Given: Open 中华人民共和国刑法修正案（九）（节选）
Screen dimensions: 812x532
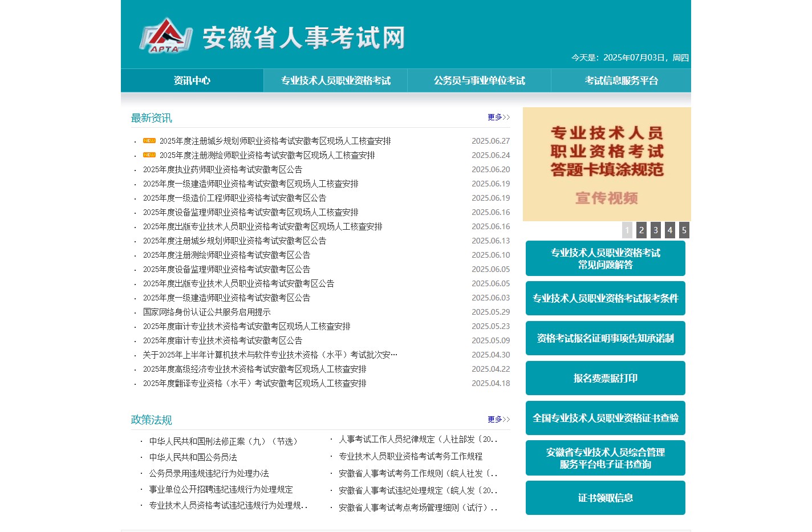Looking at the screenshot, I should point(225,441).
